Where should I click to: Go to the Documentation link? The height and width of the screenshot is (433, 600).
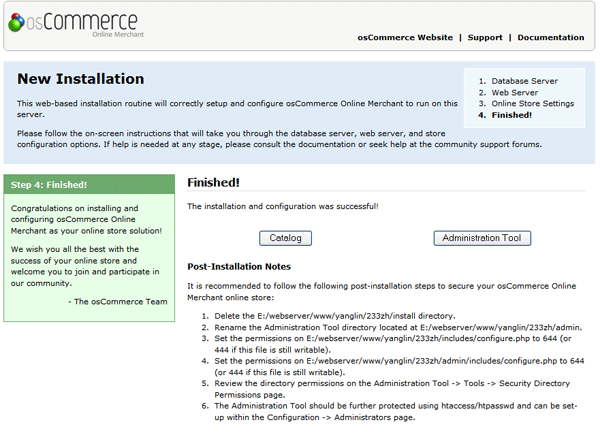551,38
